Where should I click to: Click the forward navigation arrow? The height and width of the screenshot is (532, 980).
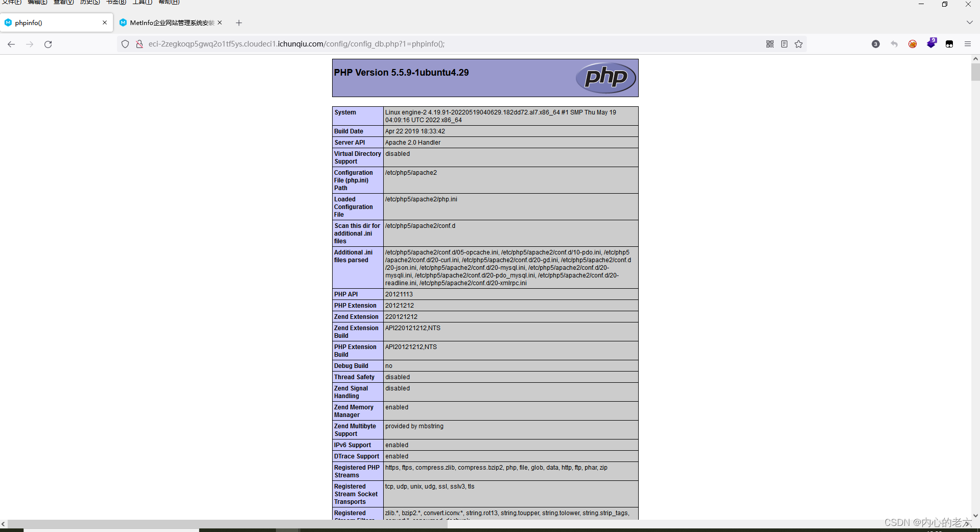[x=30, y=44]
